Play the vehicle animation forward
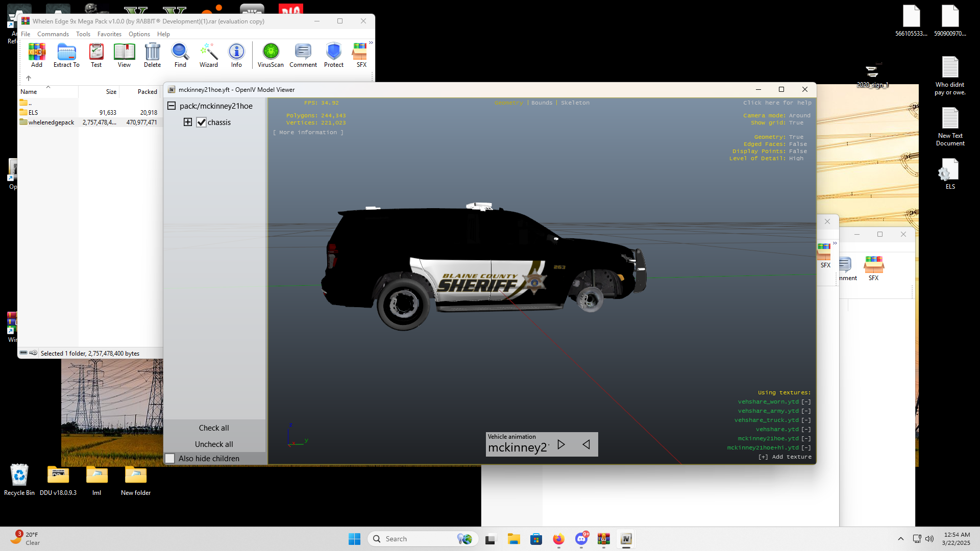Screen dimensions: 980x551 click(x=561, y=444)
